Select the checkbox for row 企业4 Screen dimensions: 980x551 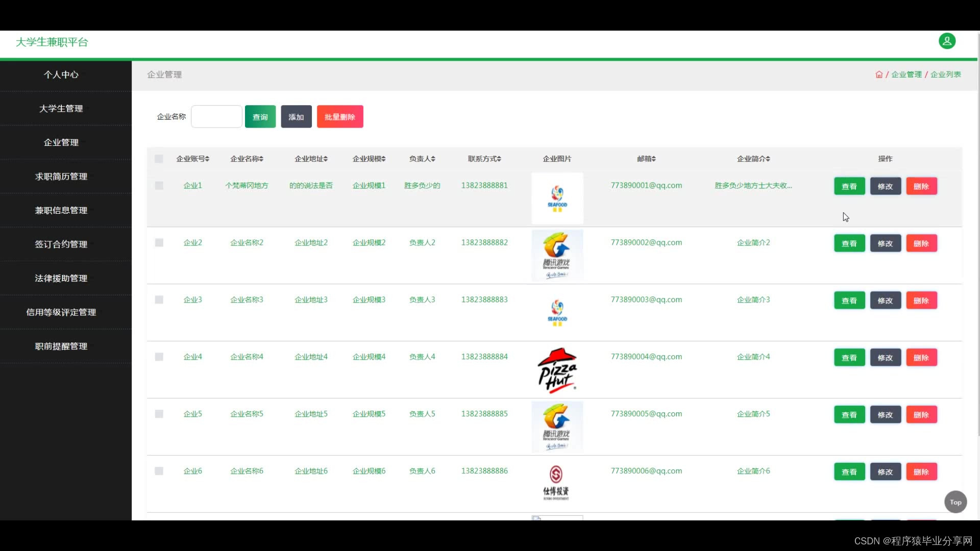point(159,357)
